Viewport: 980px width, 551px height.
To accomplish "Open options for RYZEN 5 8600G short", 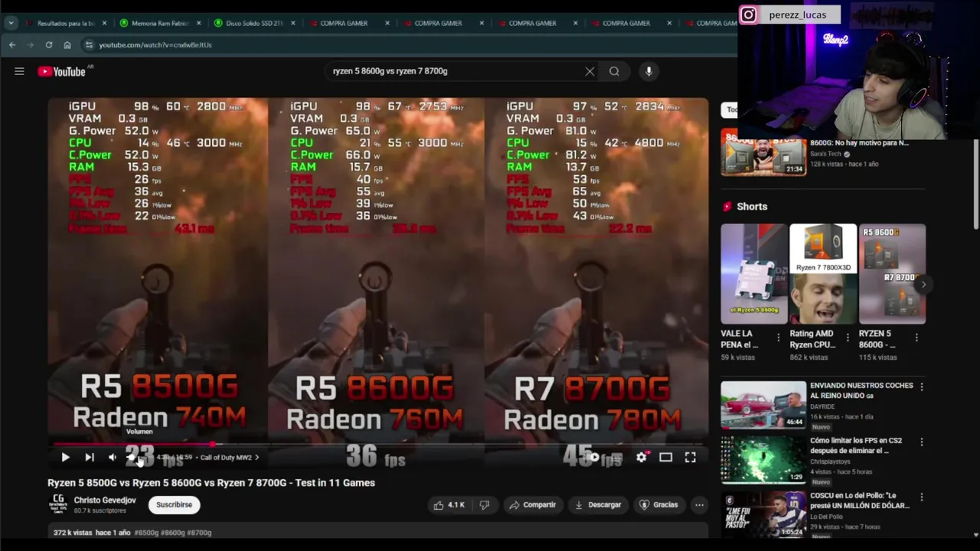I will pos(916,337).
